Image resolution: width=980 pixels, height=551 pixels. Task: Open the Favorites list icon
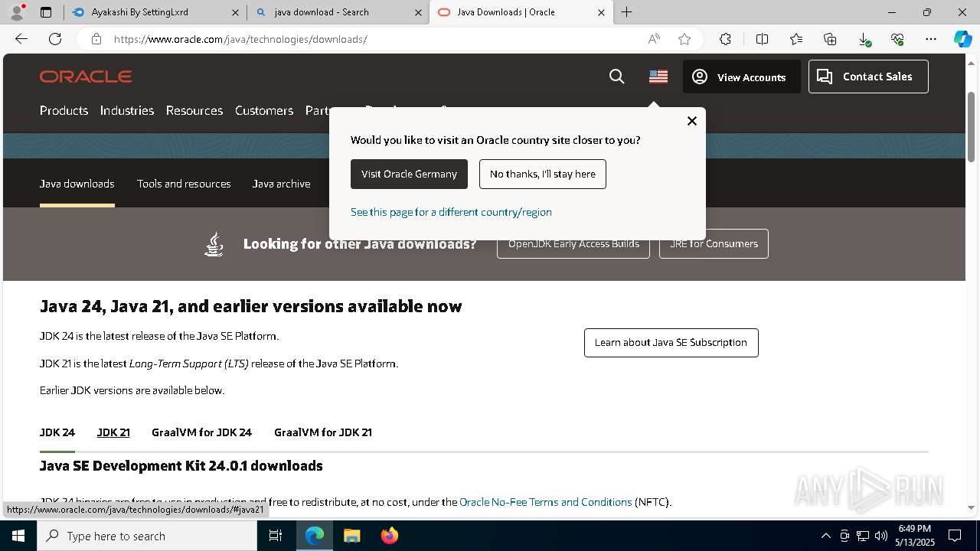click(x=796, y=39)
